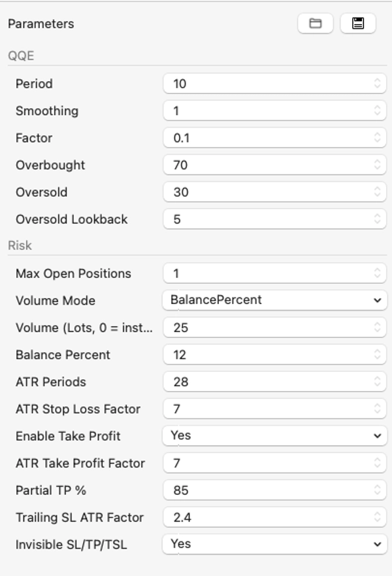Click the Overbought stepper arrows

pyautogui.click(x=377, y=165)
